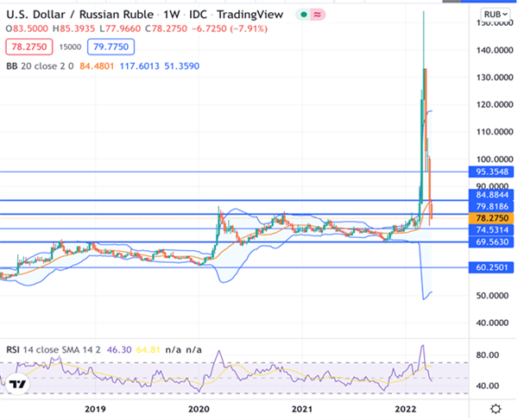The height and width of the screenshot is (420, 518).
Task: Click the RSI 80.00 axis label
Action: pyautogui.click(x=488, y=355)
